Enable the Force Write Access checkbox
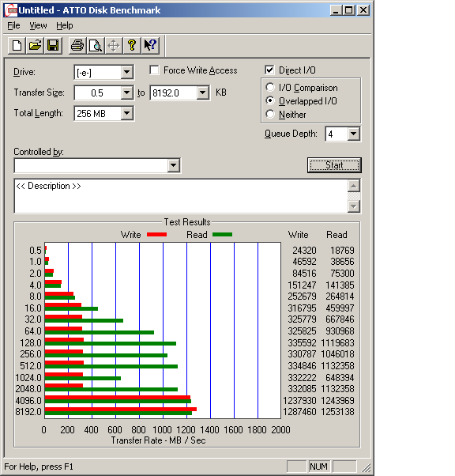The width and height of the screenshot is (455, 476). tap(154, 70)
